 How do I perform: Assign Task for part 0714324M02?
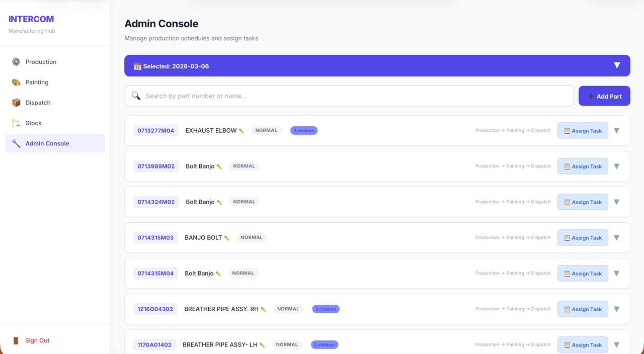(x=583, y=202)
